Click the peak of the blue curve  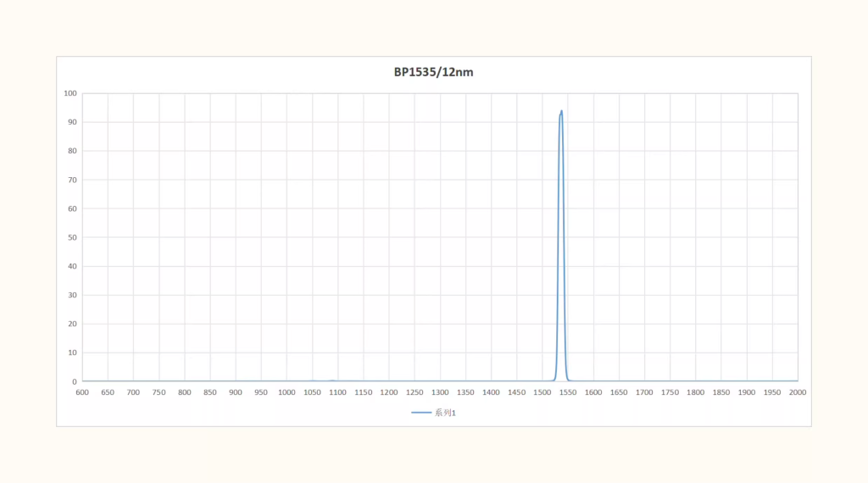pos(561,111)
